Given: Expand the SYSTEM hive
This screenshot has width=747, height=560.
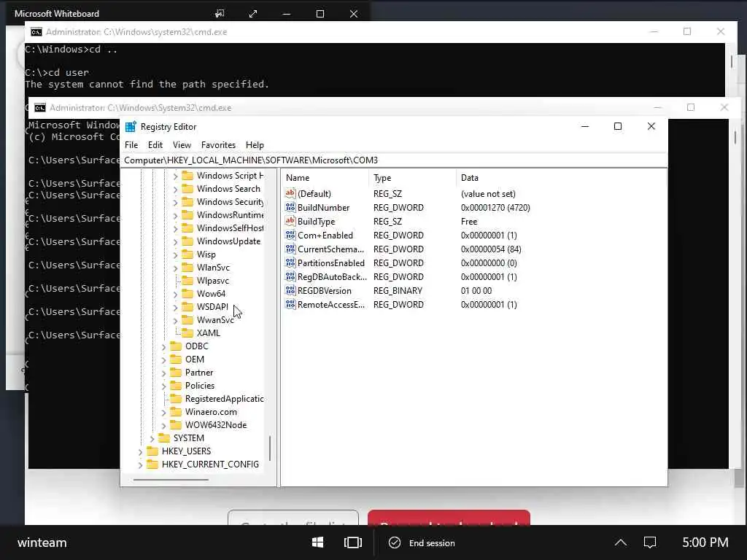Looking at the screenshot, I should 152,438.
